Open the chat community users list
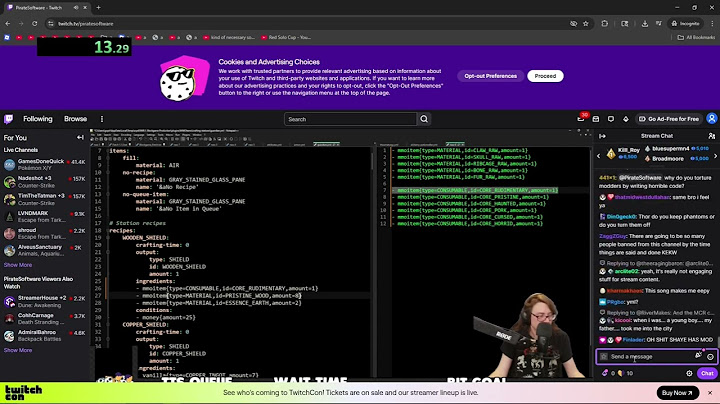This screenshot has height=404, width=720. pyautogui.click(x=711, y=136)
